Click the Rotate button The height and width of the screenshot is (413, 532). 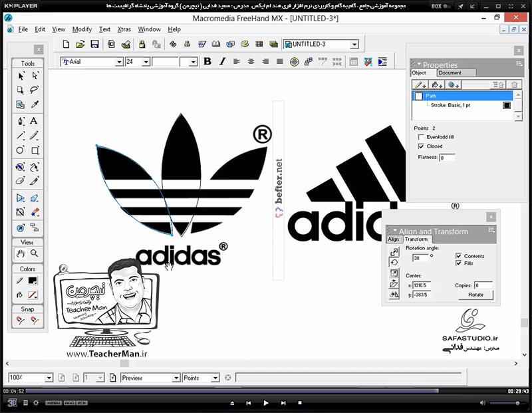(475, 295)
